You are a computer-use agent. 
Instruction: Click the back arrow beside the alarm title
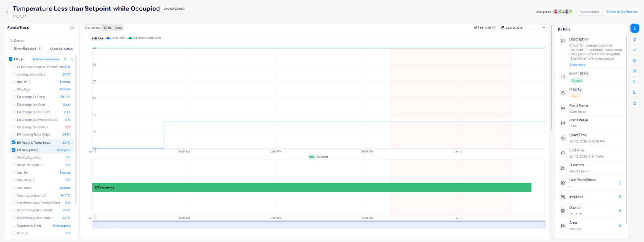point(8,12)
